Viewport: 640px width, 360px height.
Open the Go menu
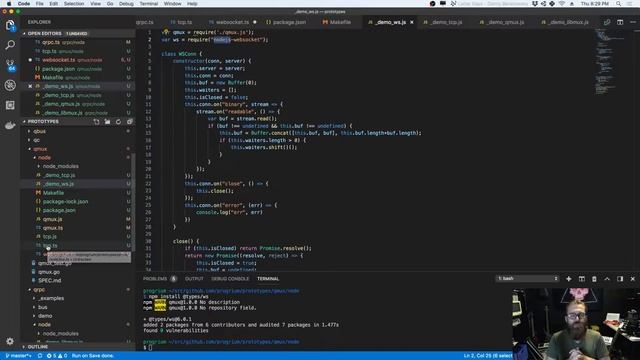coord(110,4)
